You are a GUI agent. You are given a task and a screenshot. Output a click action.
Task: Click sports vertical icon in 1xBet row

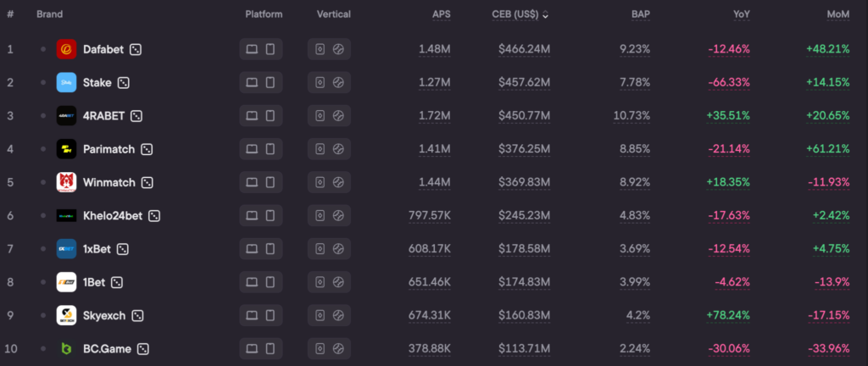tap(338, 249)
